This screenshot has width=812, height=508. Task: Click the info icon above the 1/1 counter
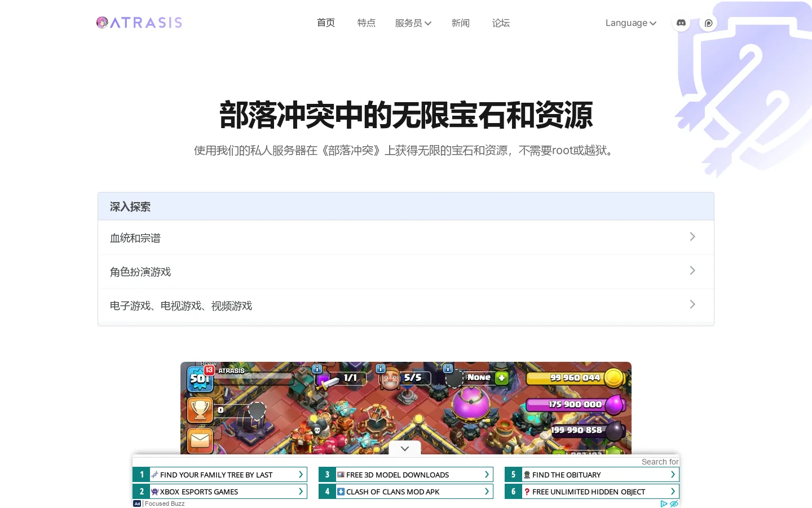[317, 369]
